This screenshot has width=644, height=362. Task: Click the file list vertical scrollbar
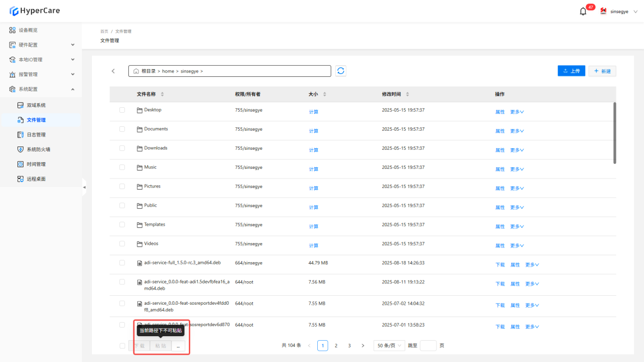tap(615, 133)
